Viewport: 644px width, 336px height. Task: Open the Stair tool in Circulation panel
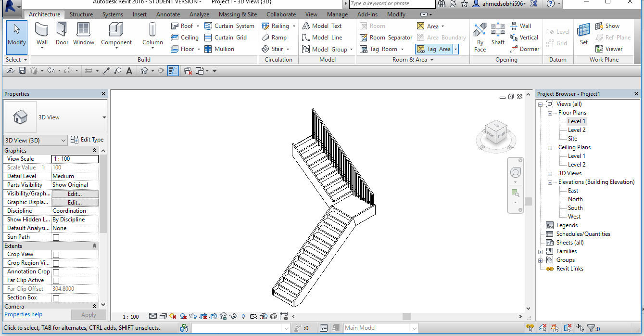277,49
